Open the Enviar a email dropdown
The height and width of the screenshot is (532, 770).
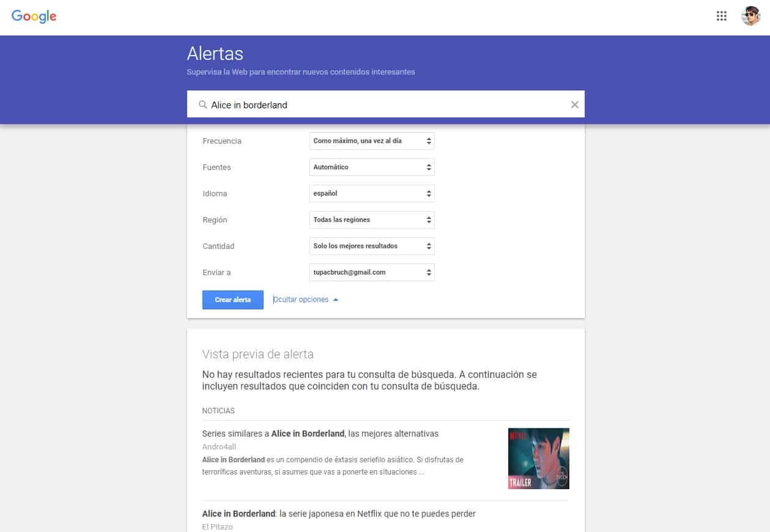click(371, 272)
